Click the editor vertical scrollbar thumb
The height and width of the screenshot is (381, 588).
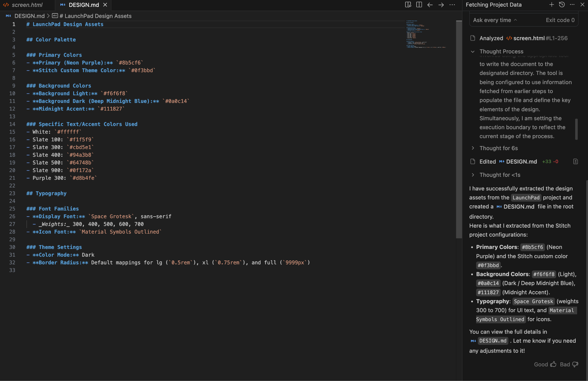459,129
